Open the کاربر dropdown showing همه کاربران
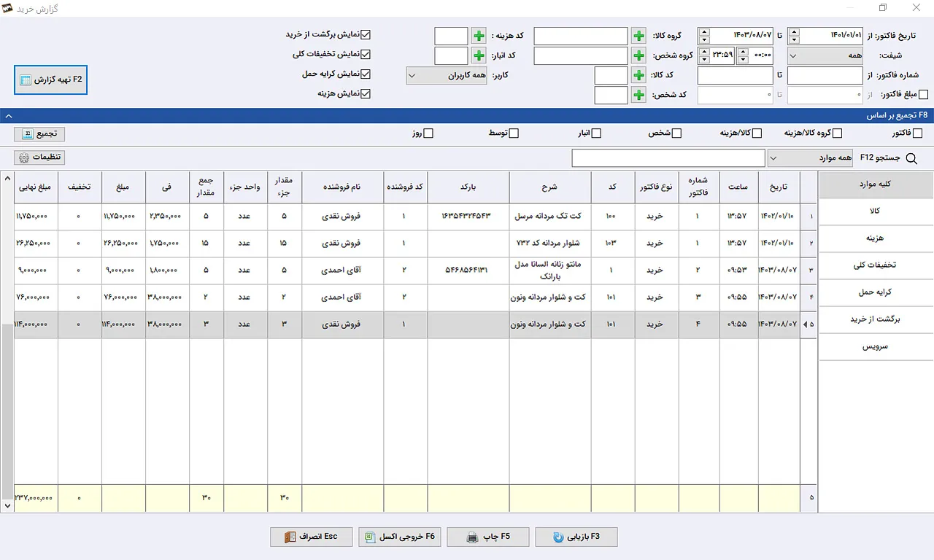The height and width of the screenshot is (560, 934). tap(447, 76)
